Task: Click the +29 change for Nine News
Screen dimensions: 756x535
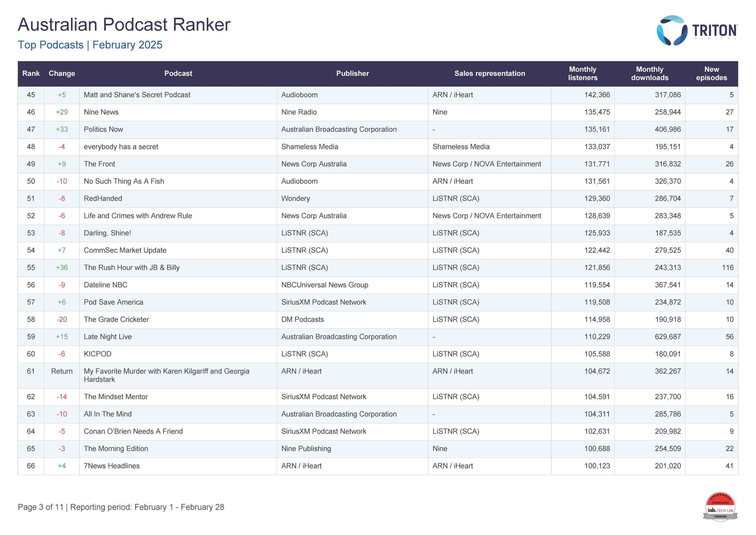Action: [x=62, y=112]
